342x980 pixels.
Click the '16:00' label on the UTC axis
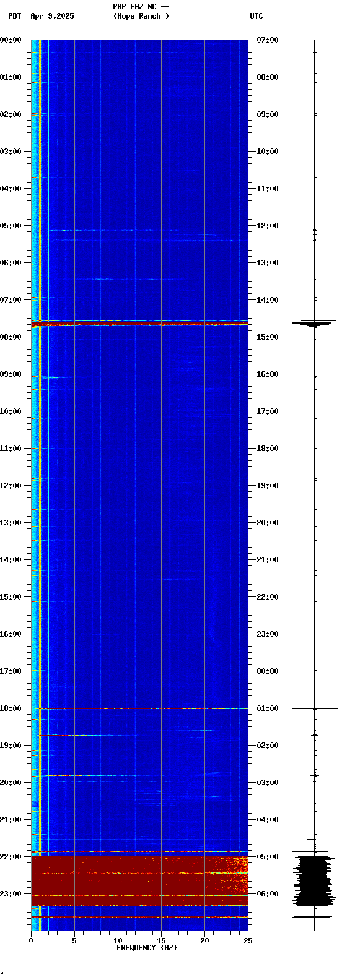click(x=268, y=374)
